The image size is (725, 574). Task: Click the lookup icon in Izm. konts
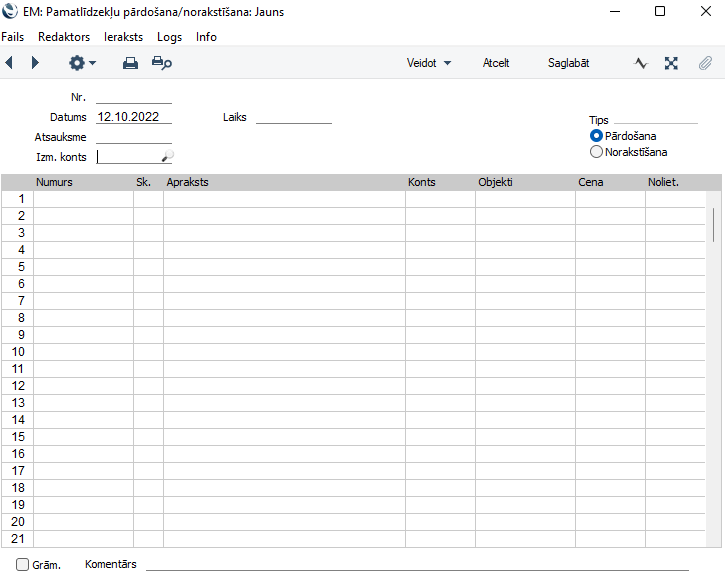pyautogui.click(x=167, y=157)
